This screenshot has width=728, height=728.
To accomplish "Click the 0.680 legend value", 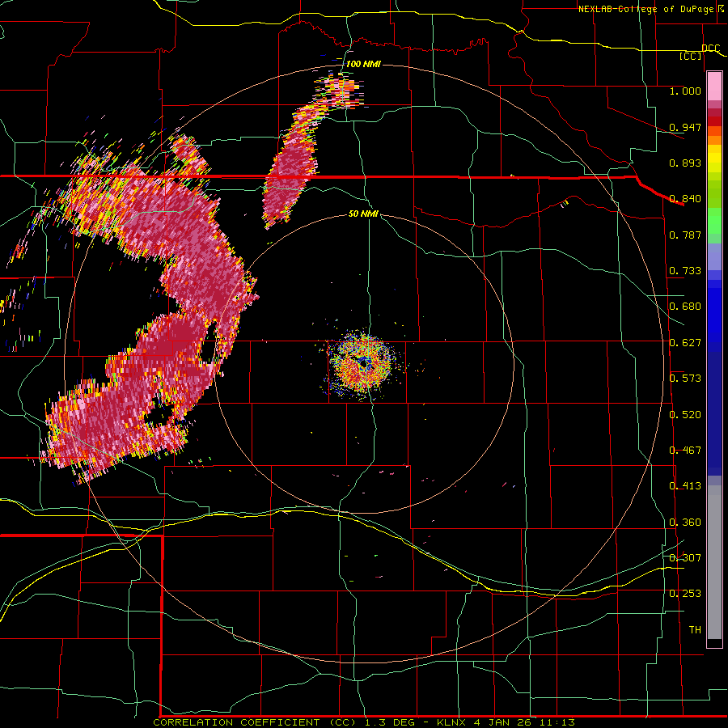I will coord(685,307).
